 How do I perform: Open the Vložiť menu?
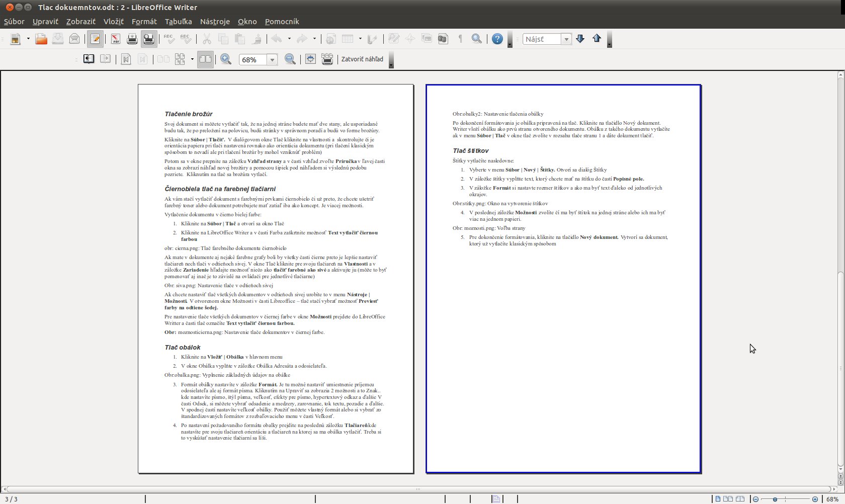click(x=113, y=22)
